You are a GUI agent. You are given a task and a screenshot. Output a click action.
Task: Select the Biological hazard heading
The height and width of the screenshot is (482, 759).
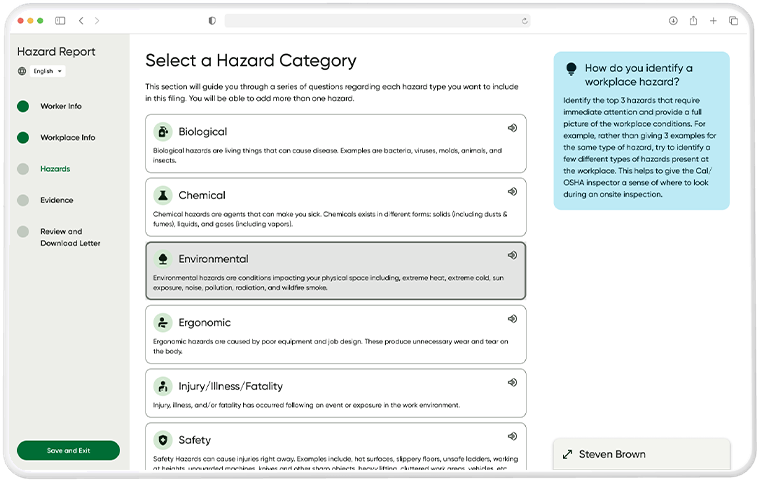tap(202, 132)
